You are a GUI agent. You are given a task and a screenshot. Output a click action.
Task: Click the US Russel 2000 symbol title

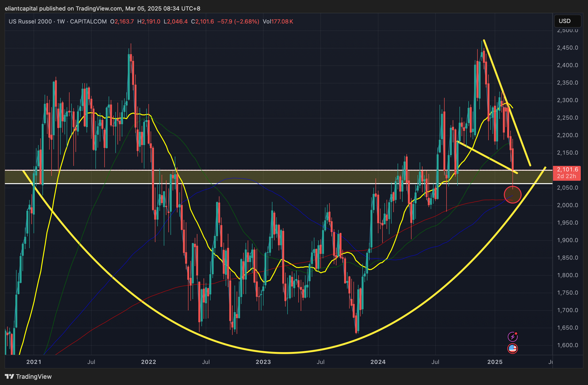point(30,22)
